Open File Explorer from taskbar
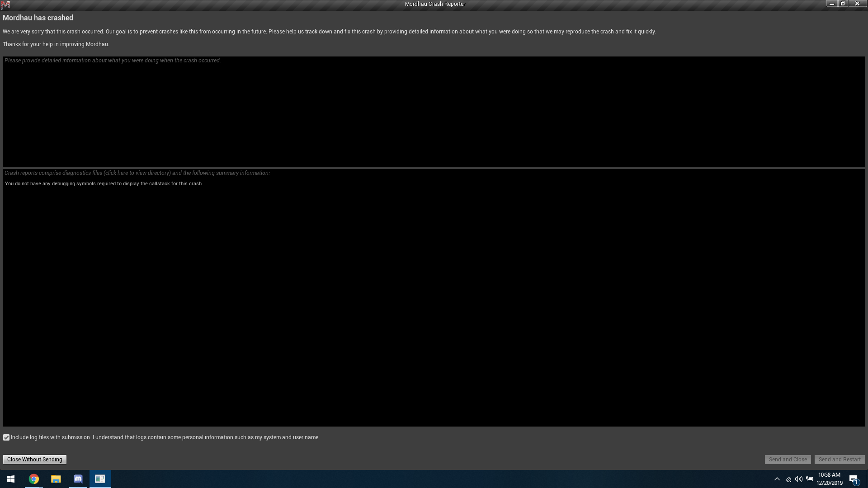 (x=56, y=479)
